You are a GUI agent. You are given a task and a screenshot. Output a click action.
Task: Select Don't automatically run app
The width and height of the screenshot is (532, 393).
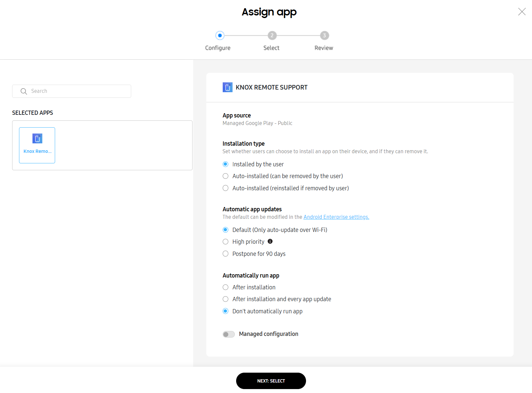tap(225, 311)
